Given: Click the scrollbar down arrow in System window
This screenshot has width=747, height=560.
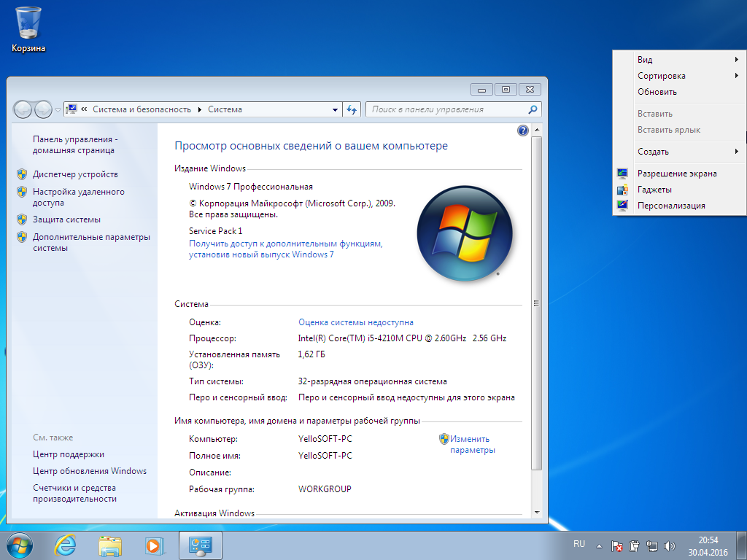Looking at the screenshot, I should pos(536,513).
